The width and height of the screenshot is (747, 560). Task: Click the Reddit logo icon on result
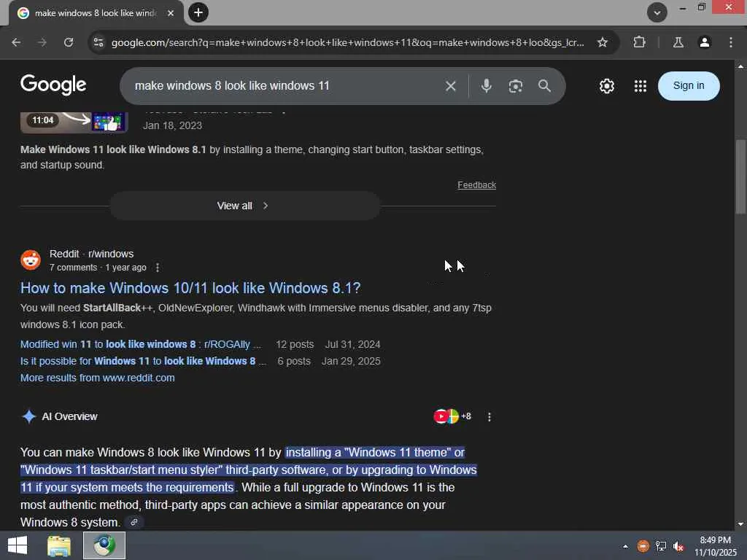tap(31, 260)
